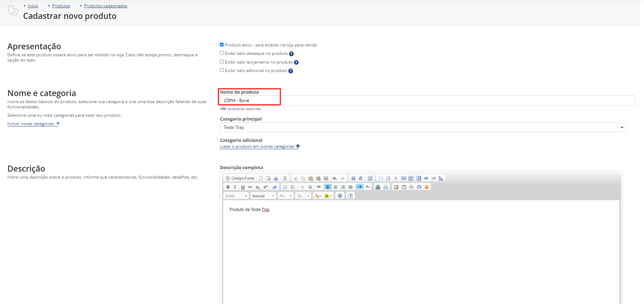Click the Increase Indent icon
This screenshot has width=644, height=304.
(310, 187)
